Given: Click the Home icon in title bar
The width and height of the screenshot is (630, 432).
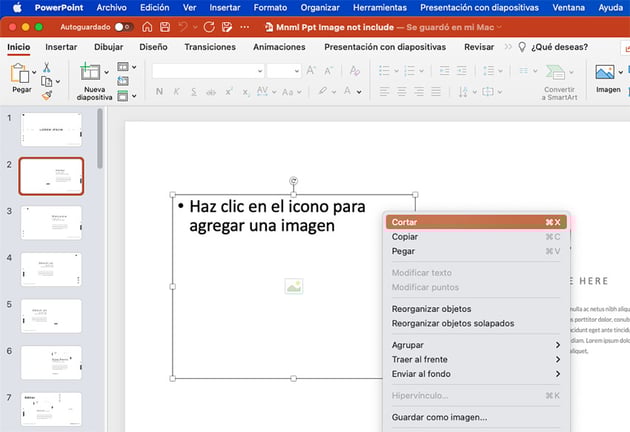Looking at the screenshot, I should [x=149, y=26].
